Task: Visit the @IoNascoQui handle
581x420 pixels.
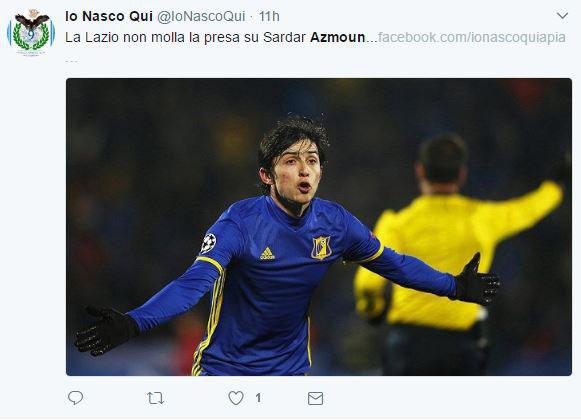Action: 201,16
